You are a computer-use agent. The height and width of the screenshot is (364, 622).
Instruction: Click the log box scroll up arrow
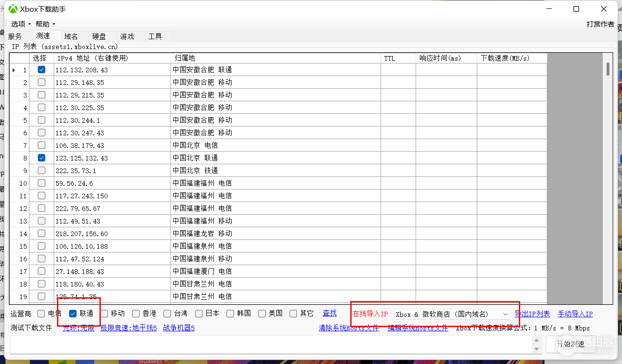[x=536, y=340]
